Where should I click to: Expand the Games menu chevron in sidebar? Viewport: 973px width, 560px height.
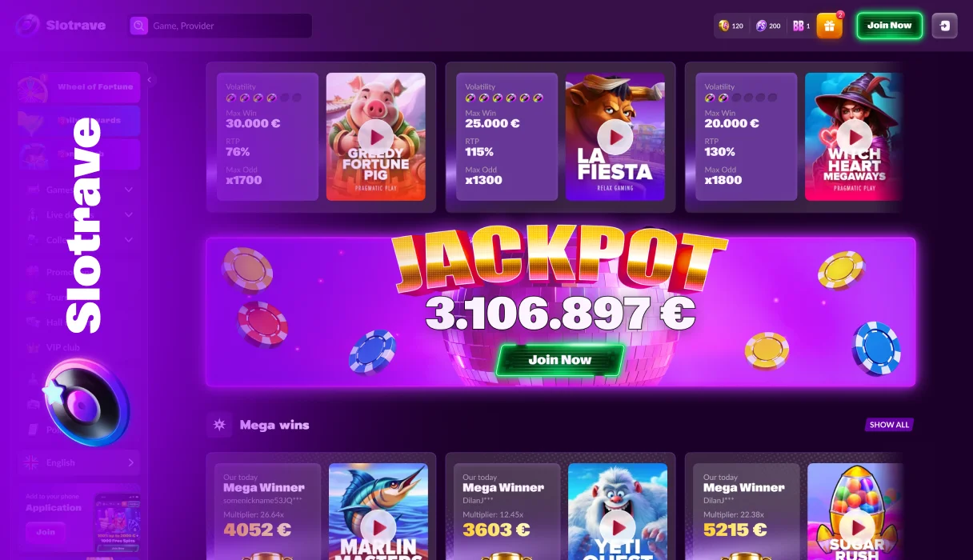[129, 190]
